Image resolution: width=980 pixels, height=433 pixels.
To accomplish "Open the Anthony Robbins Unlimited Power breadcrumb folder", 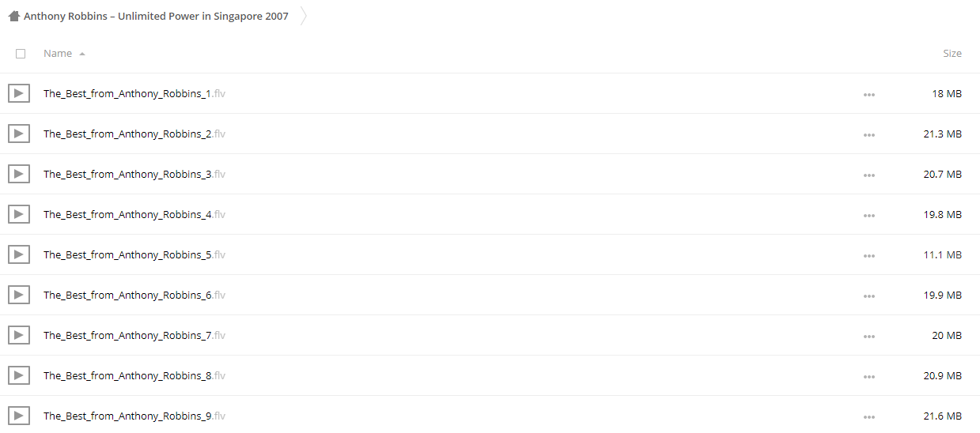I will click(156, 16).
